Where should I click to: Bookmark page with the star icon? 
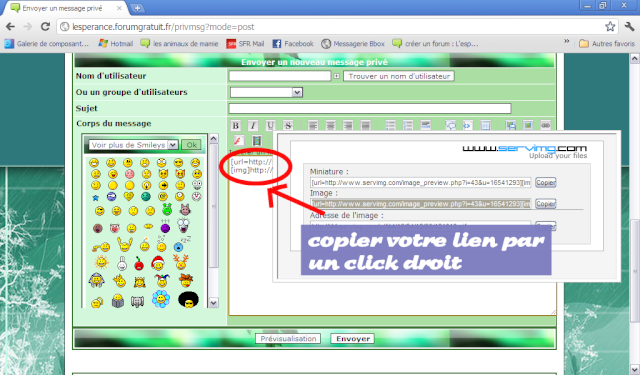click(610, 27)
